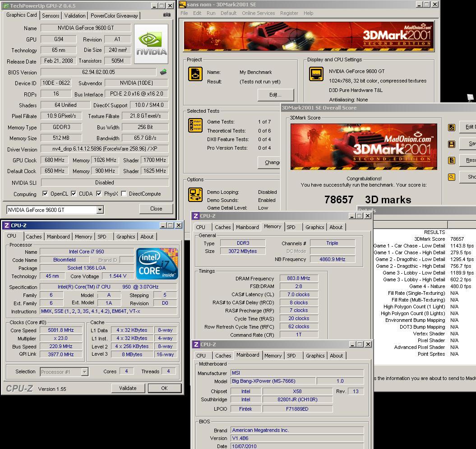Image resolution: width=476 pixels, height=449 pixels.
Task: Switch to Caches tab in the CPU-Z CPU window
Action: pos(34,237)
